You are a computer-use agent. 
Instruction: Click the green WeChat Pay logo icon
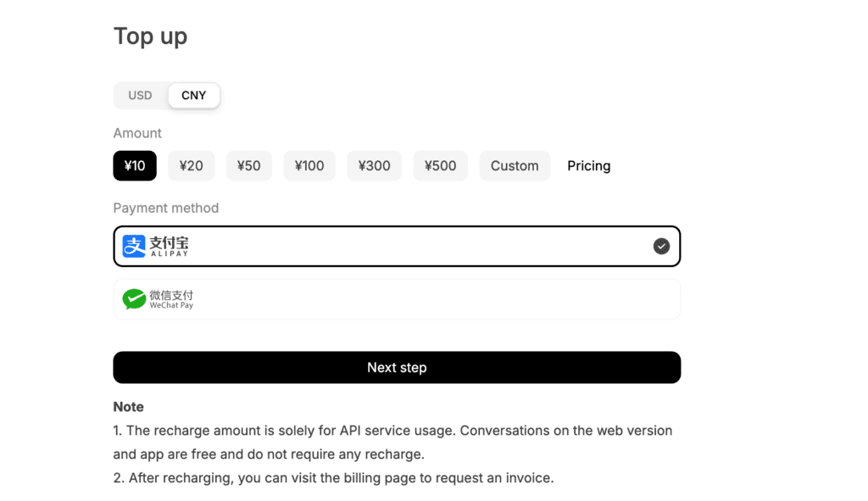pos(134,299)
